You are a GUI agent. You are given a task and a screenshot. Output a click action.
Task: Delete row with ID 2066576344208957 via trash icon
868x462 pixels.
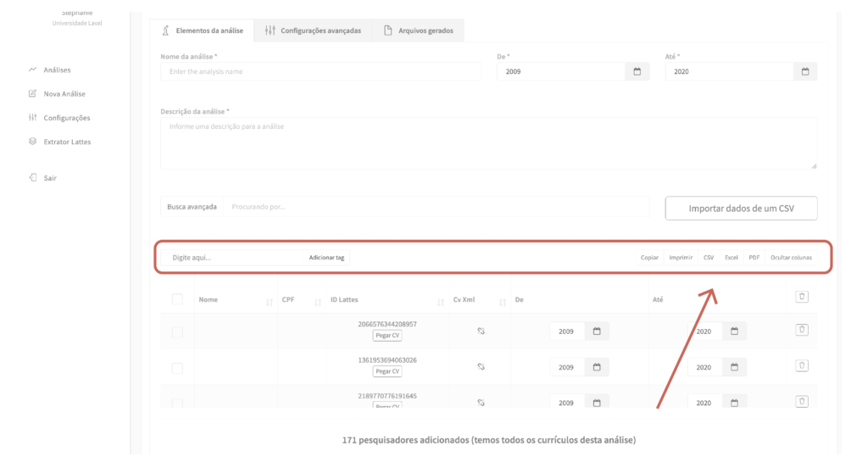(802, 330)
